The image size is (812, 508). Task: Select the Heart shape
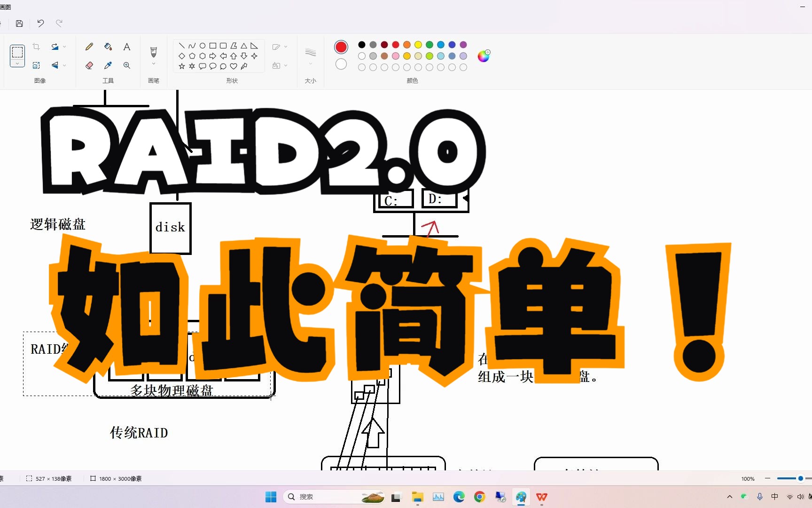pyautogui.click(x=234, y=66)
